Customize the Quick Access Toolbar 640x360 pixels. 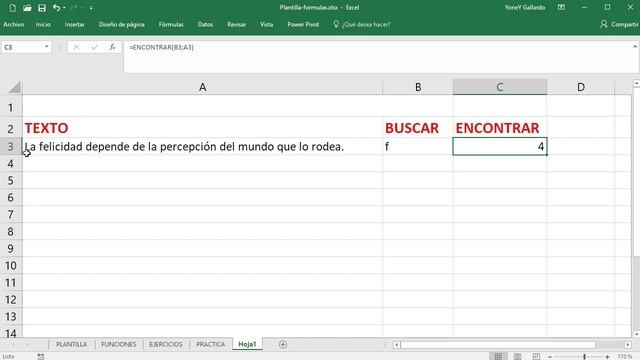click(91, 8)
